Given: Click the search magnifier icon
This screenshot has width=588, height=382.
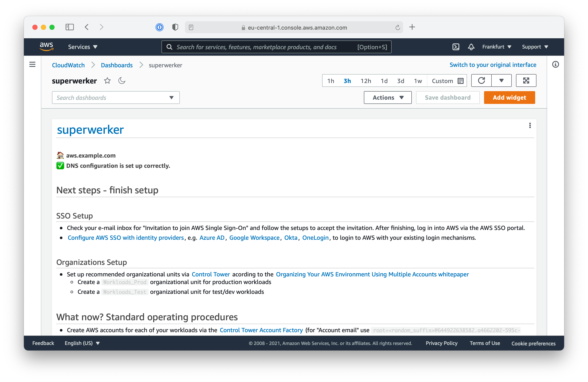Looking at the screenshot, I should (x=170, y=47).
